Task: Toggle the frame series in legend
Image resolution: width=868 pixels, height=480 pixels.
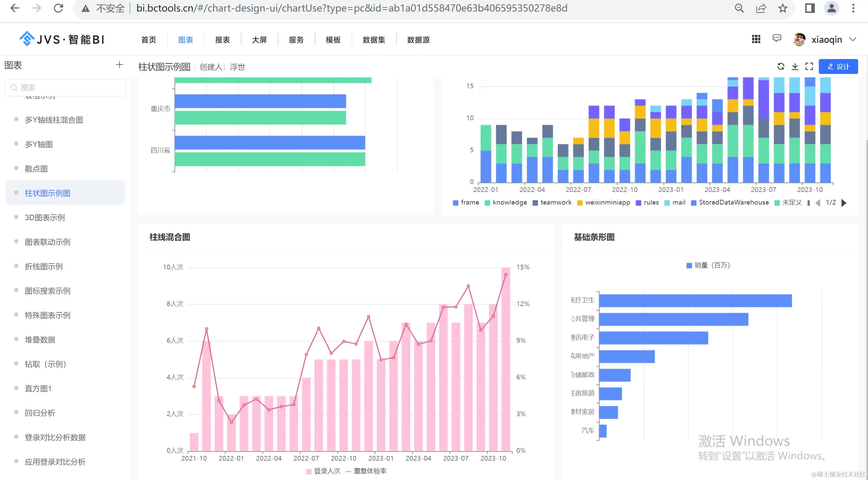Action: 466,203
